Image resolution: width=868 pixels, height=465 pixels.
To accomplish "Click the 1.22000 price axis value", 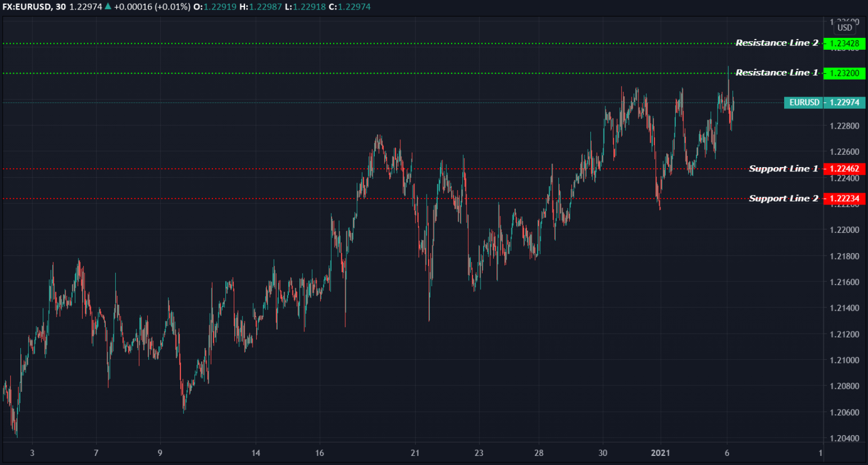I will [x=845, y=230].
